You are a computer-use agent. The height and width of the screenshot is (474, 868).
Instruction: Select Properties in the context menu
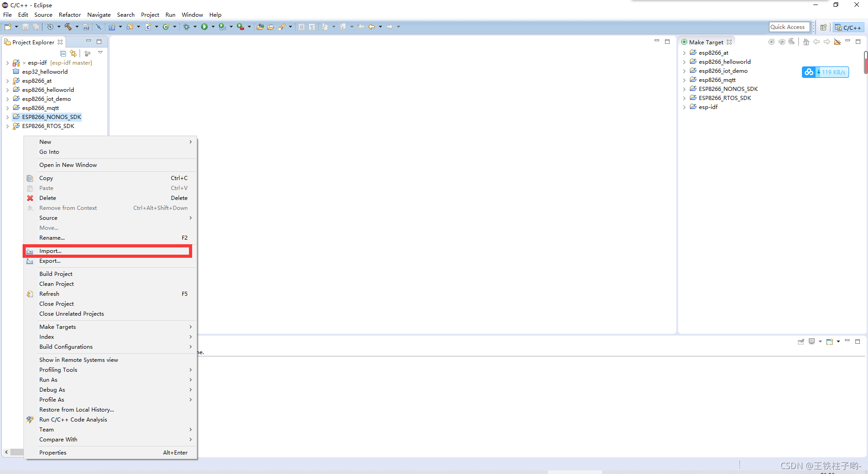(x=110, y=453)
